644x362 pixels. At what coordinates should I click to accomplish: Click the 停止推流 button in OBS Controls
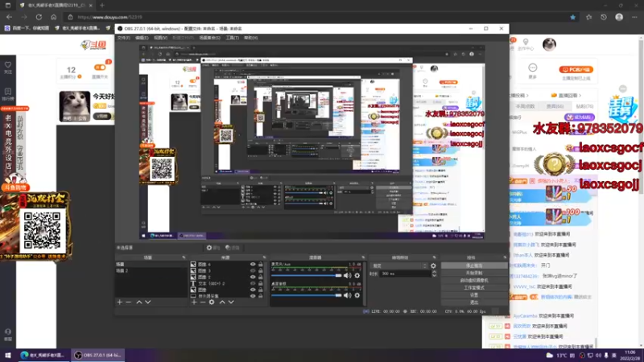pos(474,266)
